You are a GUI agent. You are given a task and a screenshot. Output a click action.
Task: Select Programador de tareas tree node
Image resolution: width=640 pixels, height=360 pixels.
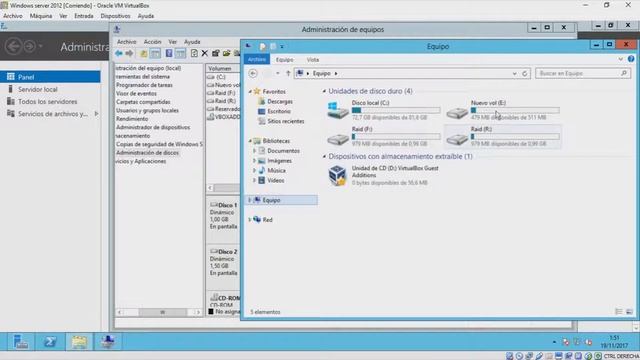[144, 85]
